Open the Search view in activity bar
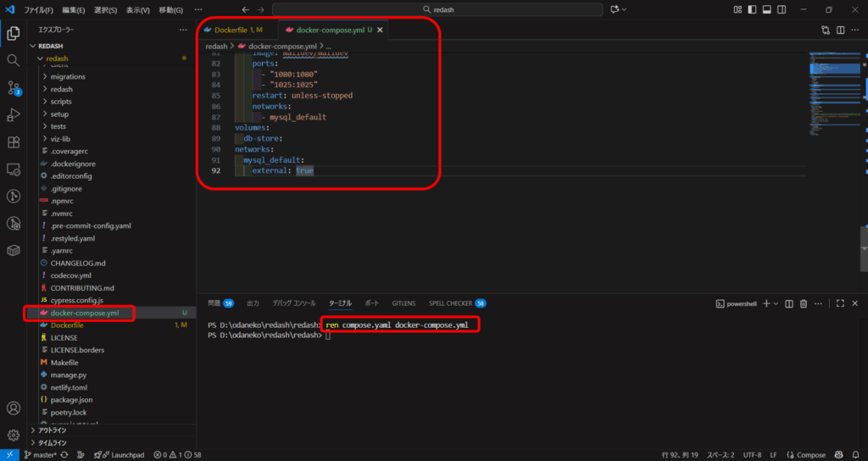 pyautogui.click(x=14, y=61)
